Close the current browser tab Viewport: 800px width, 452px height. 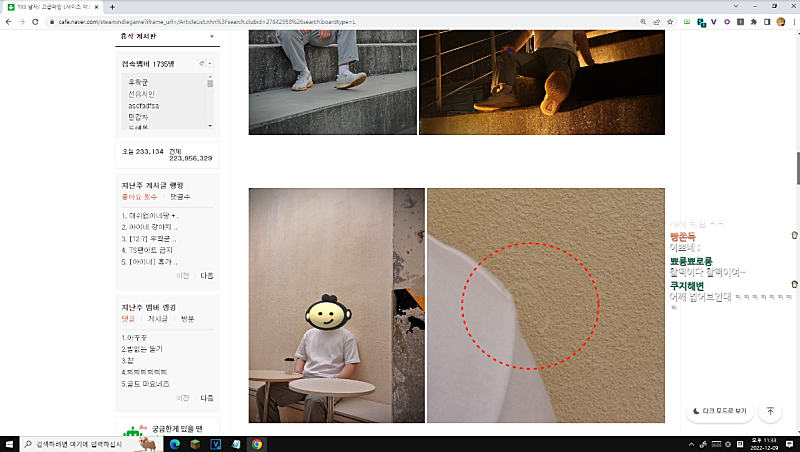tap(96, 7)
